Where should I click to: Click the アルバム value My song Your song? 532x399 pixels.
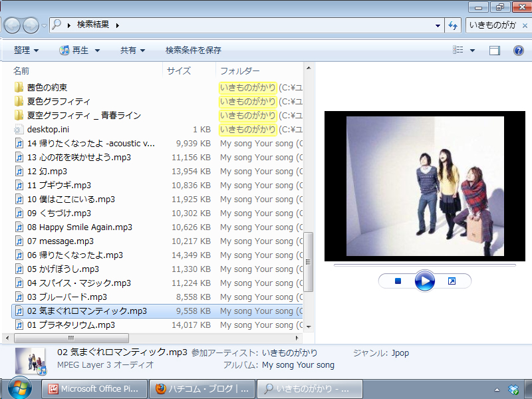(298, 365)
